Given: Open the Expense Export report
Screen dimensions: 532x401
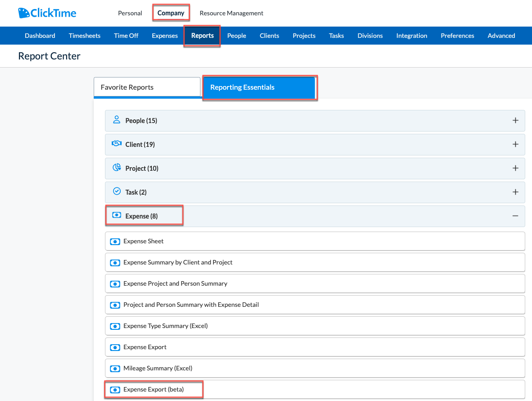Looking at the screenshot, I should [x=315, y=347].
